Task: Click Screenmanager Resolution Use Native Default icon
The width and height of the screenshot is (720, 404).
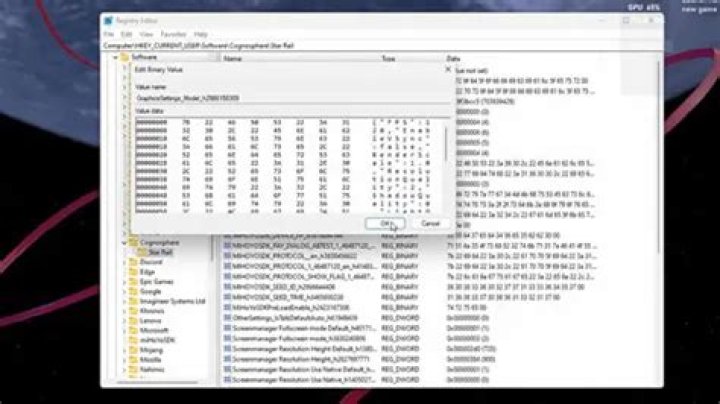Action: [x=227, y=369]
